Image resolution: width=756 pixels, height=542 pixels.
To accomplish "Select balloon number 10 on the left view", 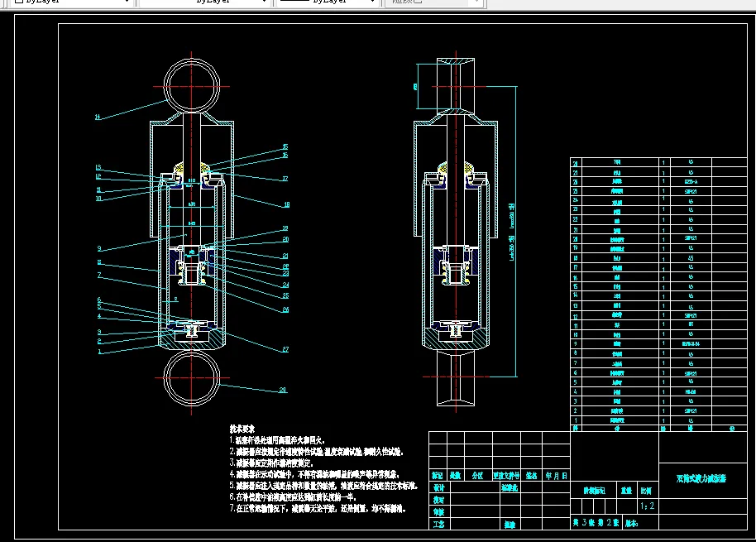I will point(98,199).
